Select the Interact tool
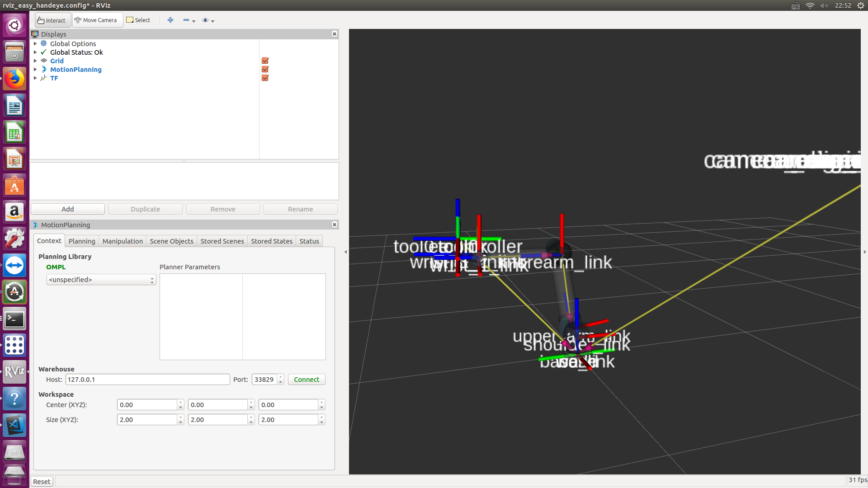 (52, 20)
